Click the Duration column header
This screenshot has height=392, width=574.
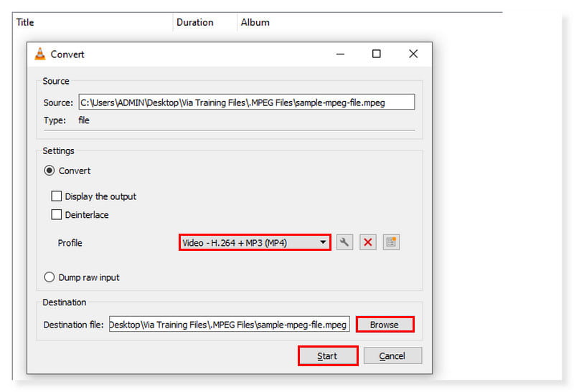[194, 22]
